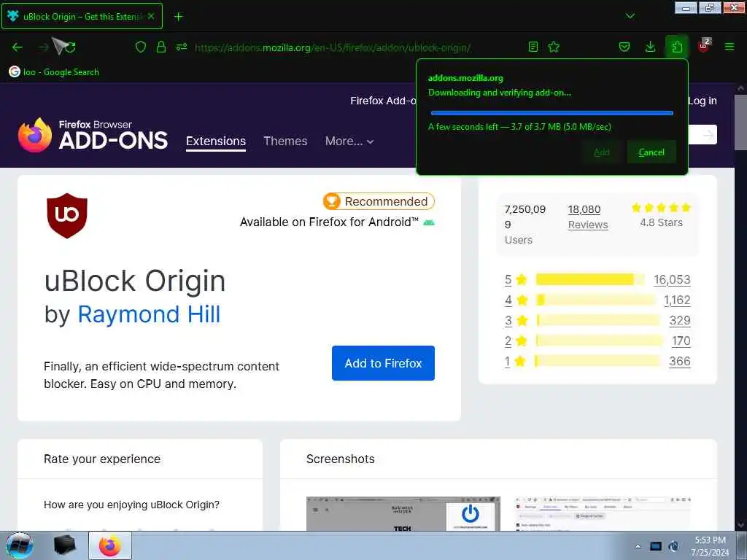Click the Log in link

[x=703, y=101]
